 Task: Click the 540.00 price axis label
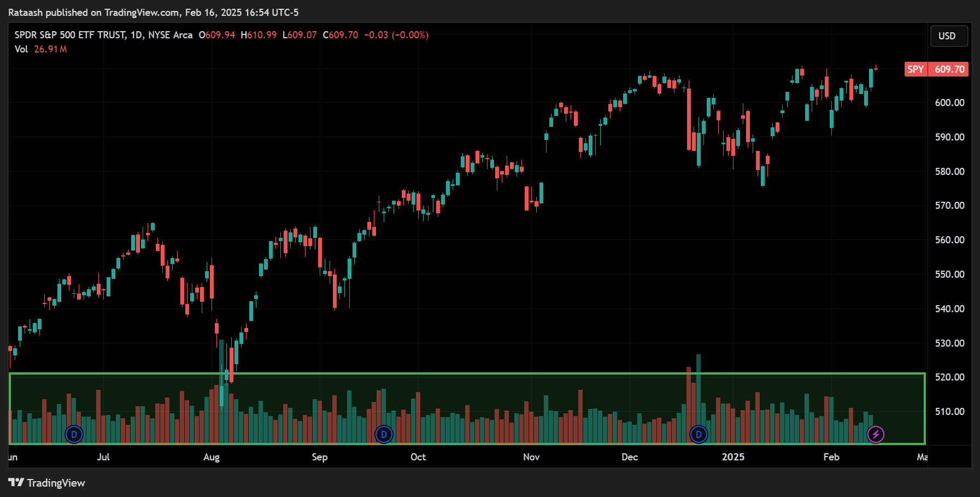pyautogui.click(x=949, y=309)
